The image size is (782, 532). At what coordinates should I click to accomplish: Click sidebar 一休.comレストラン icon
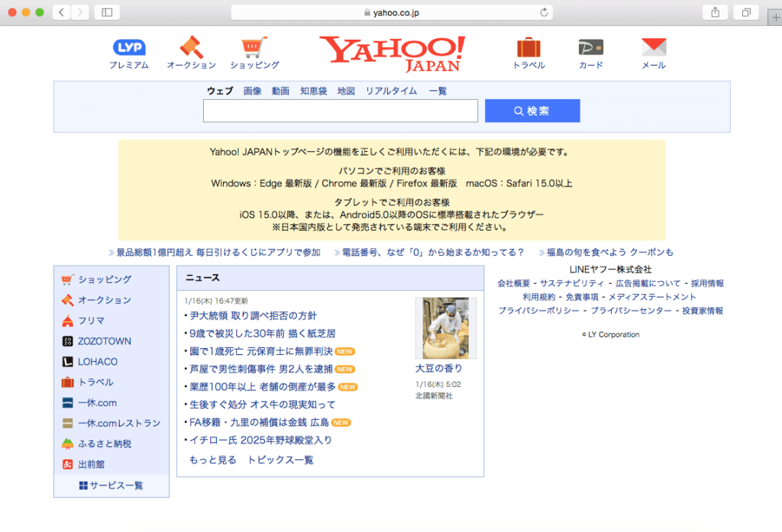click(67, 424)
